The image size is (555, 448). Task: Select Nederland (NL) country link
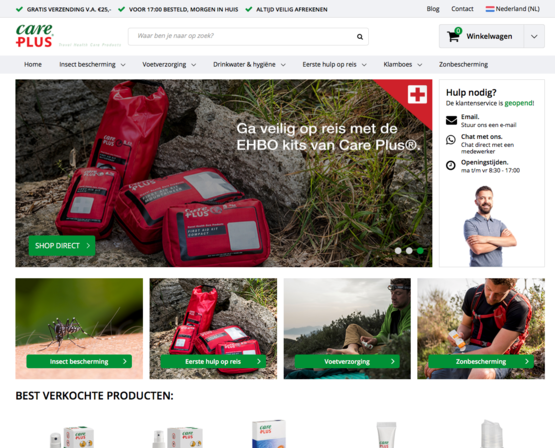click(517, 9)
